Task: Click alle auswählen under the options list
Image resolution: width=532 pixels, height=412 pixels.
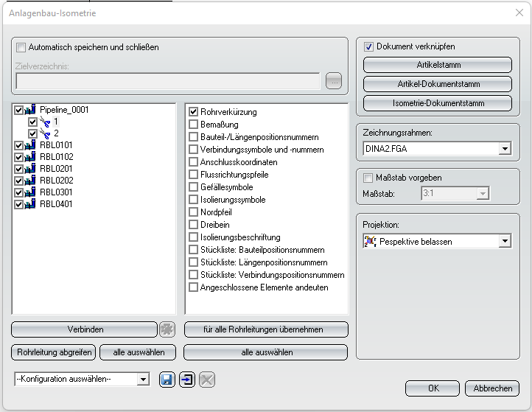Action: point(266,352)
